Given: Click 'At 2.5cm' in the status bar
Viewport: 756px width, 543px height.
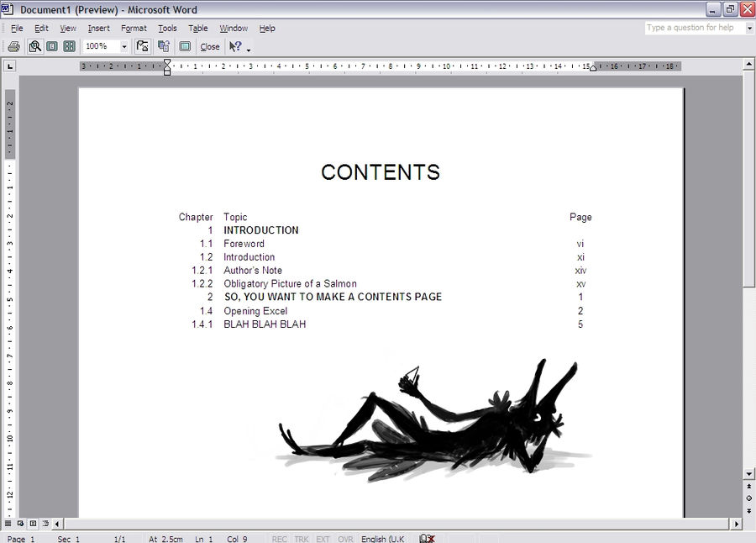Looking at the screenshot, I should pos(165,539).
